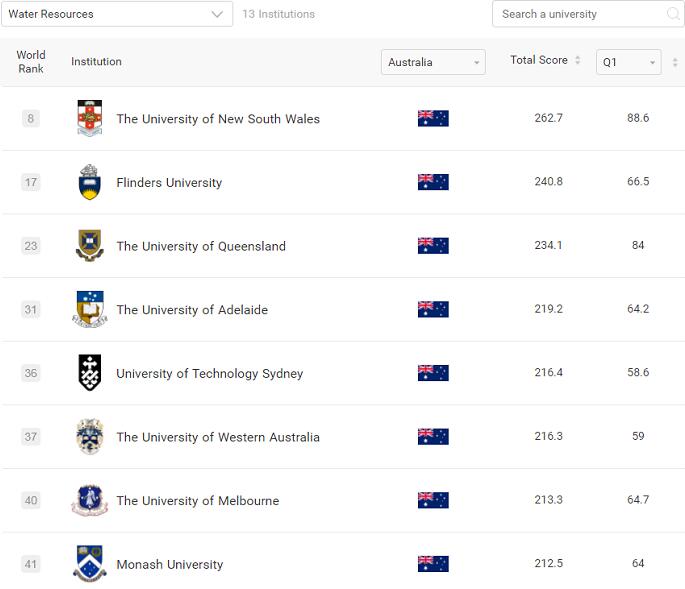
Task: Click the Search a university field
Action: click(x=580, y=14)
